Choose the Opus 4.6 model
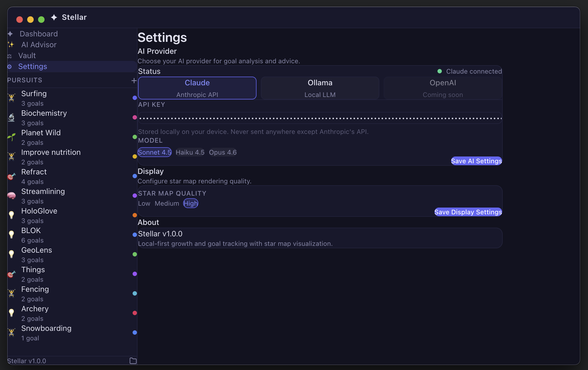Screen dimensions: 588x370 click(223, 152)
